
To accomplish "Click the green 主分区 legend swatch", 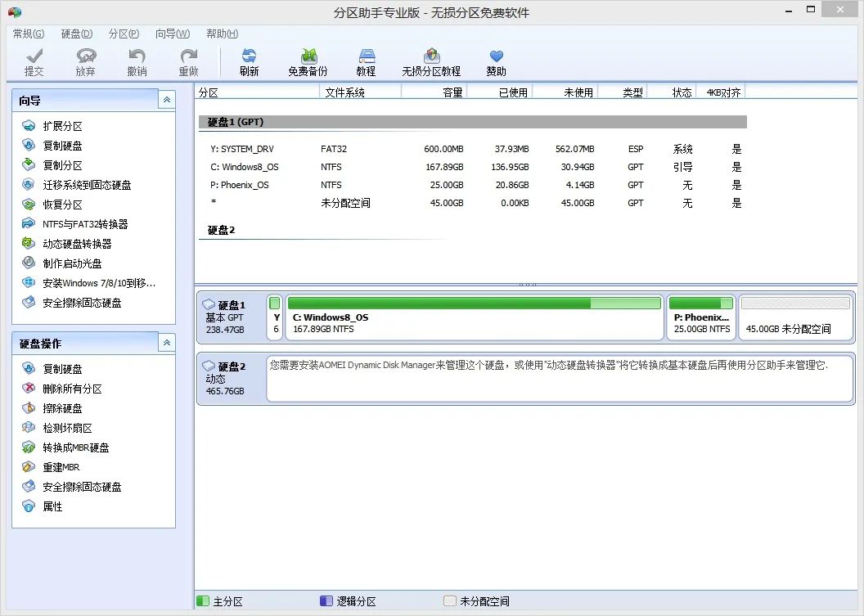I will click(202, 600).
